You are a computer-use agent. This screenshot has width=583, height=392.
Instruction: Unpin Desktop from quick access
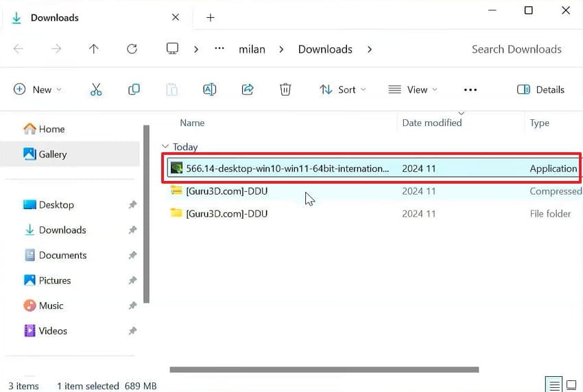click(x=133, y=204)
